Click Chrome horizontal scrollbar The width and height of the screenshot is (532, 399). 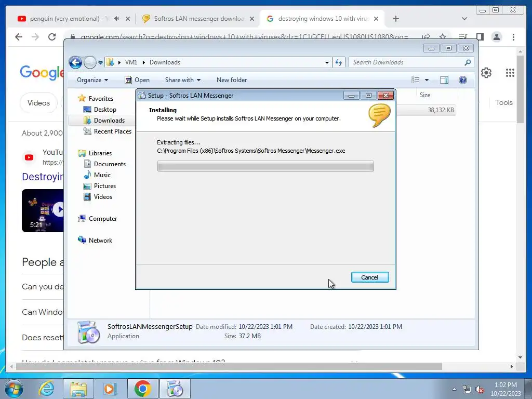pyautogui.click(x=229, y=367)
